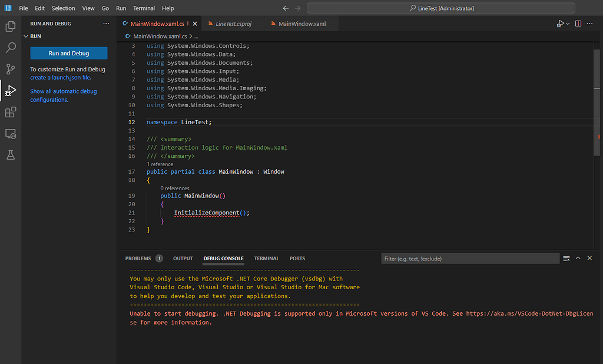Open the Search view

[10, 48]
